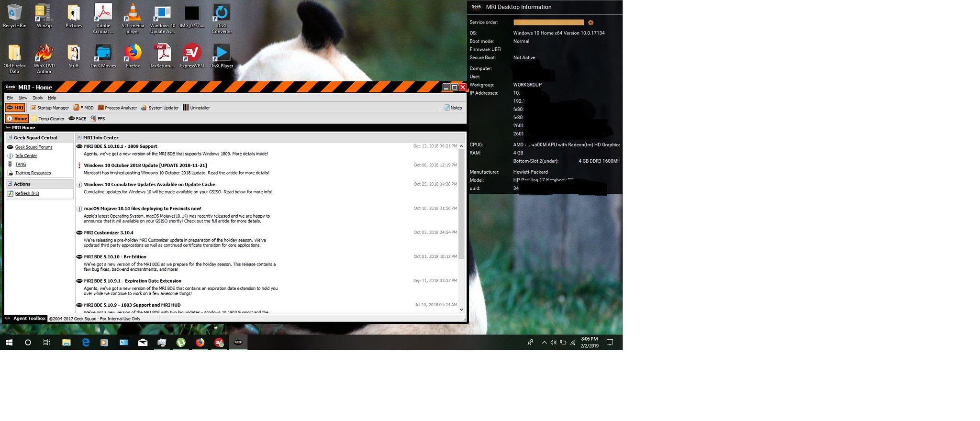The image size is (980, 421).
Task: Select the Old Firefox Data folder
Action: [x=15, y=58]
